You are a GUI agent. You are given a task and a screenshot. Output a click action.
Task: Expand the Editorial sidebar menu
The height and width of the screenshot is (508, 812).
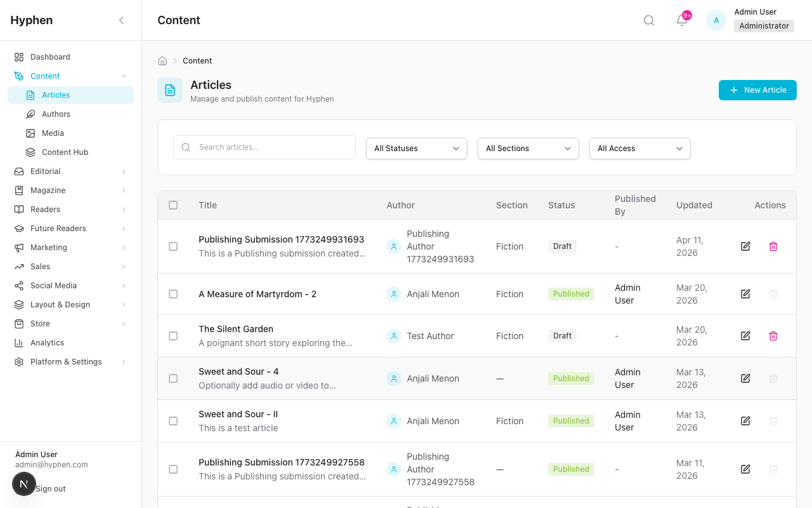[70, 171]
